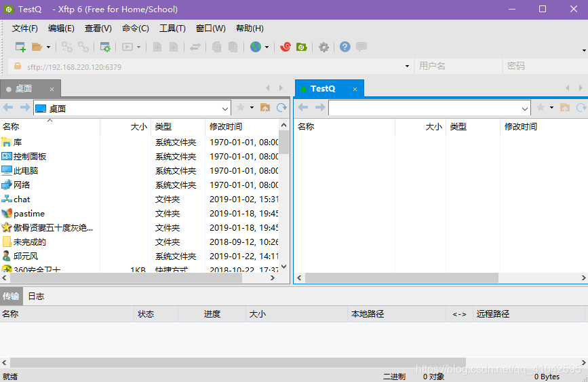Viewport: 588px width, 382px height.
Task: Click the paste toolbar icon
Action: click(233, 47)
